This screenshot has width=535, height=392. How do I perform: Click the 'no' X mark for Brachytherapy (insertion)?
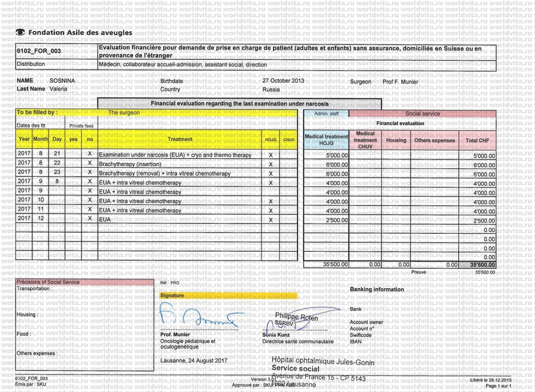90,163
